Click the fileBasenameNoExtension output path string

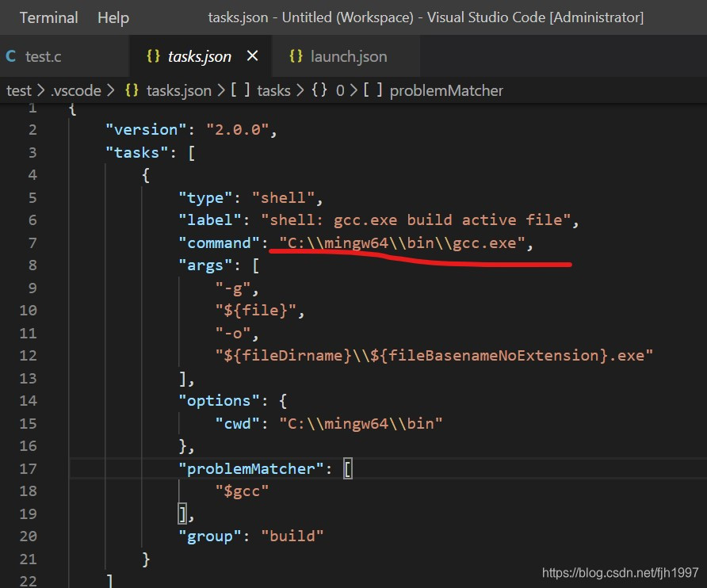coord(434,356)
